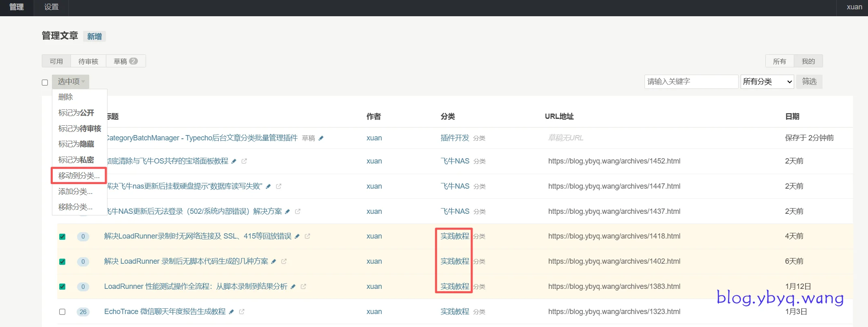The height and width of the screenshot is (327, 868).
Task: Switch to the 草稿 tab
Action: [125, 61]
